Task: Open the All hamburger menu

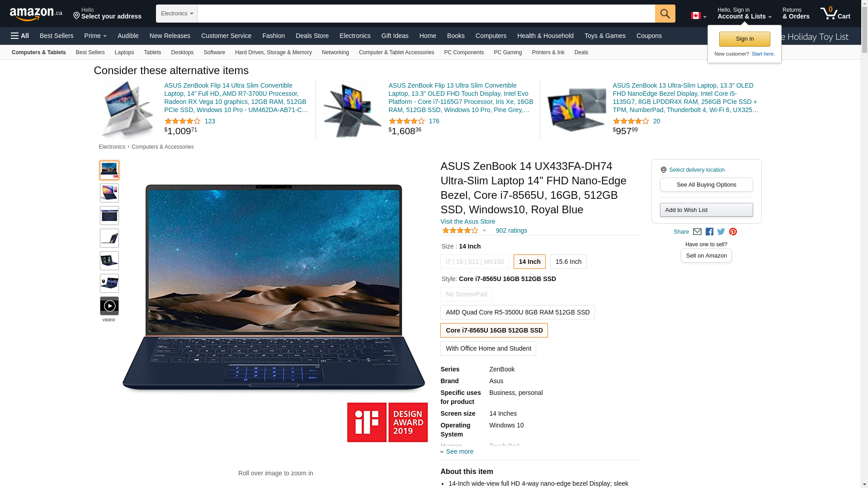Action: tap(20, 36)
